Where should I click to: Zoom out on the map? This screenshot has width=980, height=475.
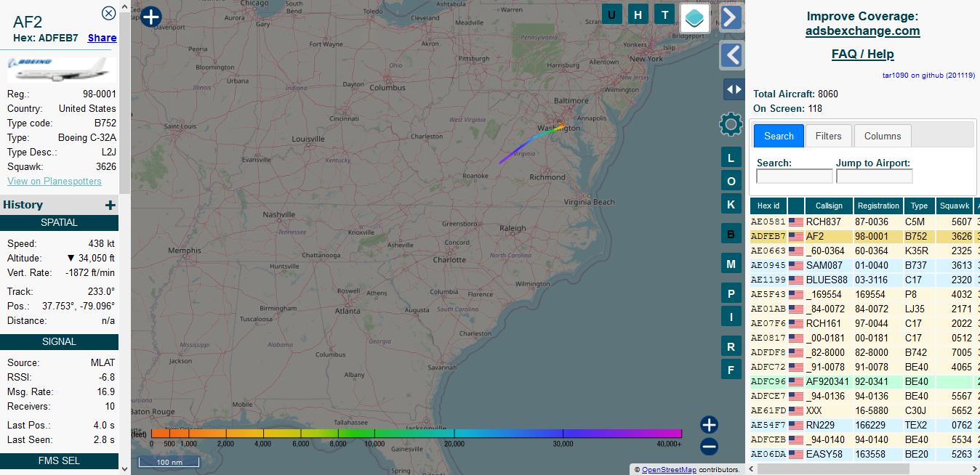point(710,447)
